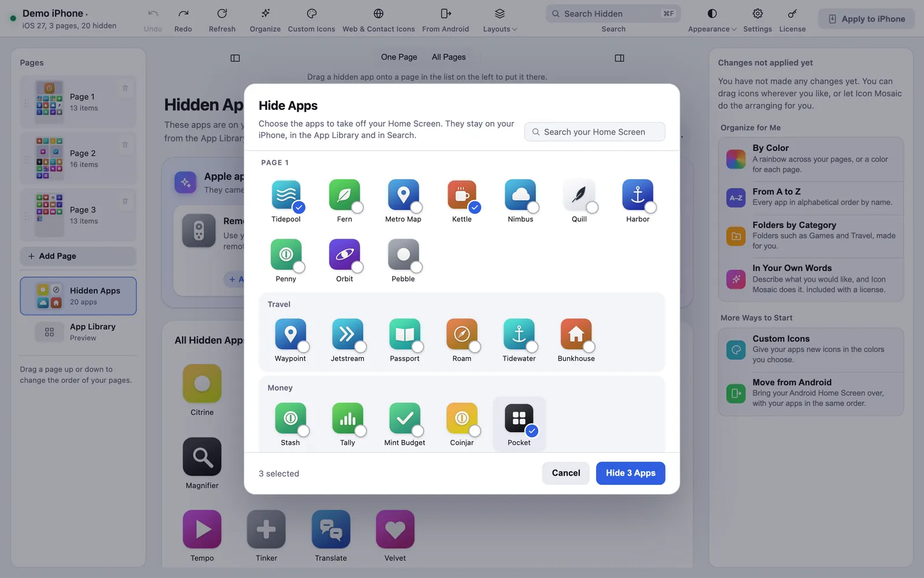Toggle the left sidebar panel icon

235,58
